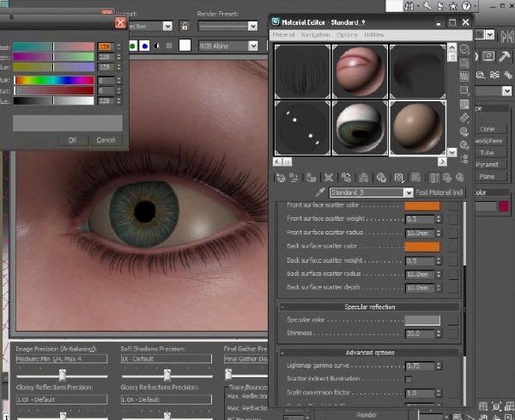Click Select by Material icon
Image resolution: width=515 pixels, height=420 pixels.
pos(464,145)
